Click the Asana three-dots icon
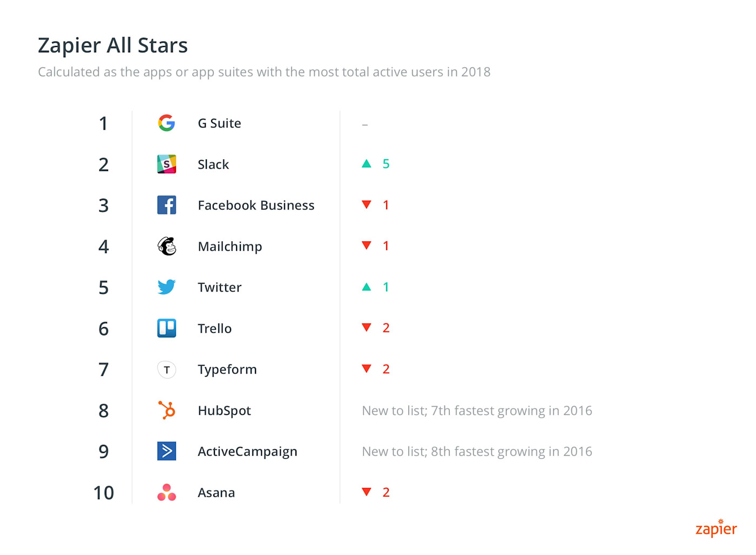 point(166,492)
